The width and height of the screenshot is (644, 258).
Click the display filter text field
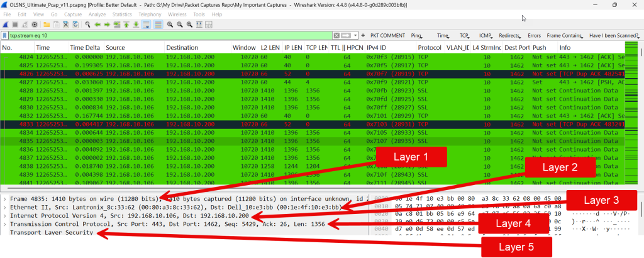(170, 36)
